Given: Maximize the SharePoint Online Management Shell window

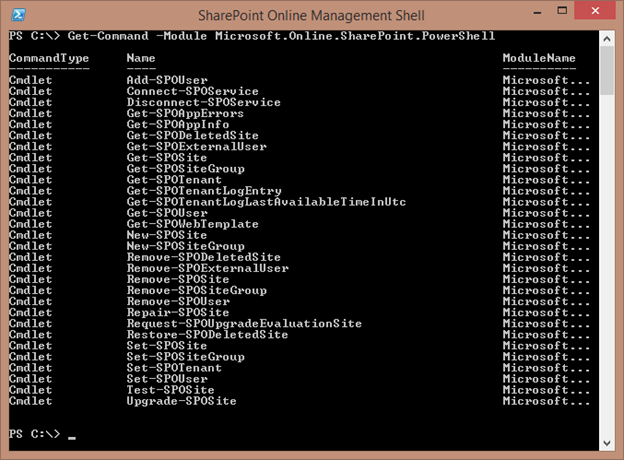Looking at the screenshot, I should (x=562, y=11).
